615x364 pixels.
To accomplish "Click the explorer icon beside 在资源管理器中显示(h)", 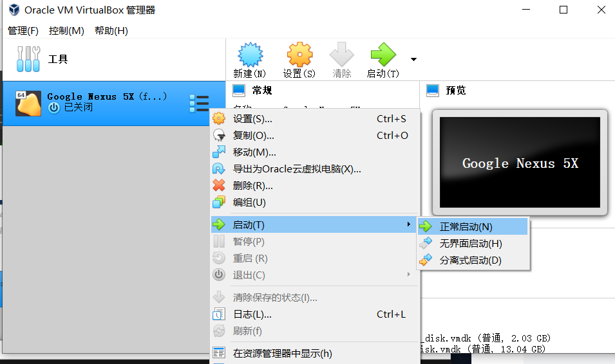I will [219, 353].
